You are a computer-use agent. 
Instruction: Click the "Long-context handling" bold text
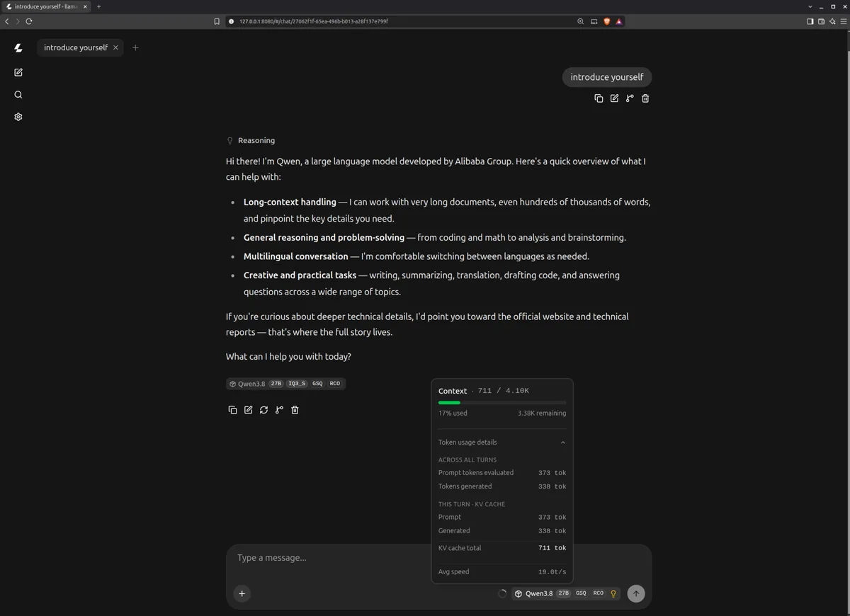[x=290, y=202]
